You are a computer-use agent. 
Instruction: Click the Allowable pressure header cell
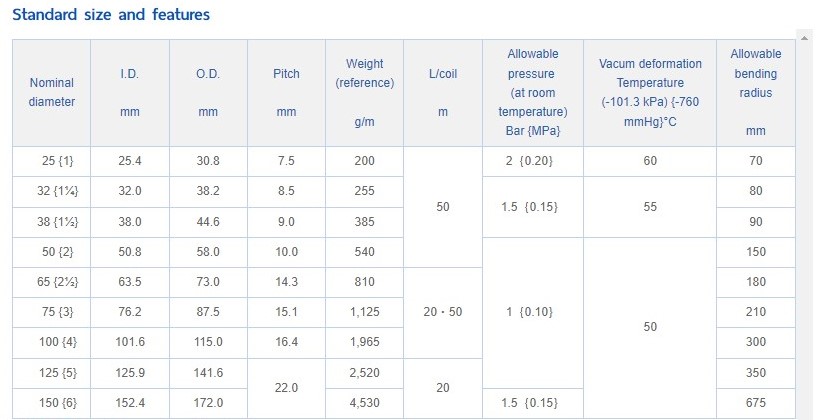point(533,93)
